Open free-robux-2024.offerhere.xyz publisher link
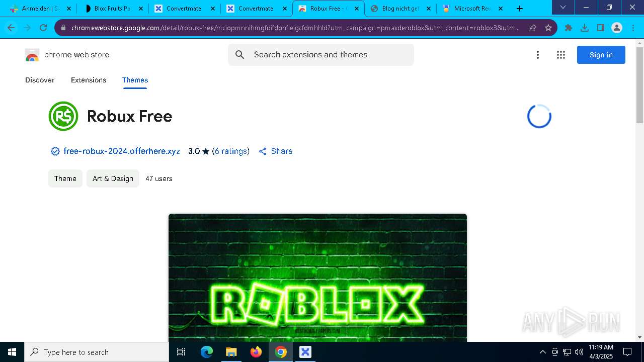This screenshot has height=362, width=644. [122, 151]
